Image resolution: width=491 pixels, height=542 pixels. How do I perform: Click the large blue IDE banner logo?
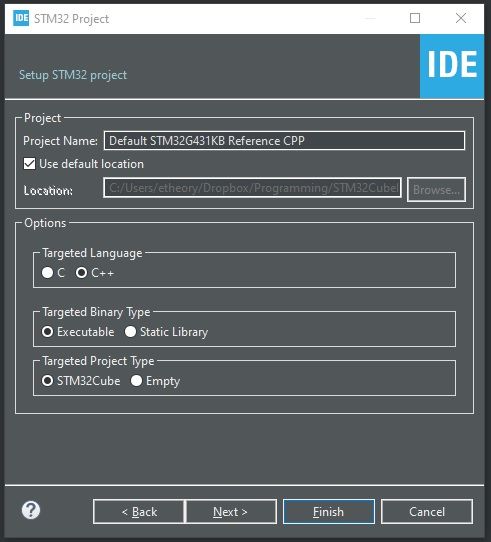tap(452, 66)
